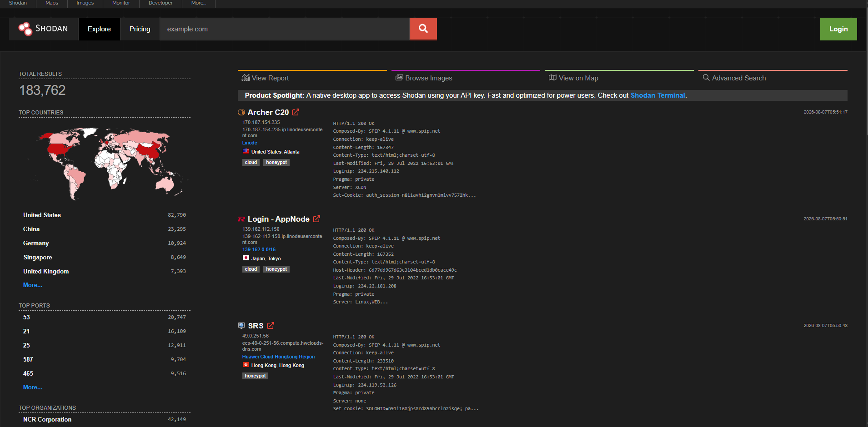Click the 49.0.251.56 IP address
The width and height of the screenshot is (868, 427).
click(256, 336)
